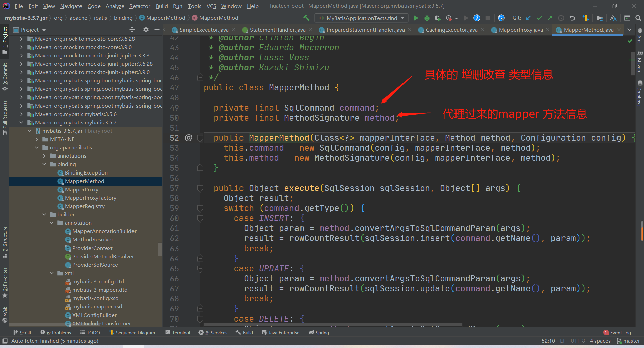Click the Translate icon in toolbar

tap(613, 18)
